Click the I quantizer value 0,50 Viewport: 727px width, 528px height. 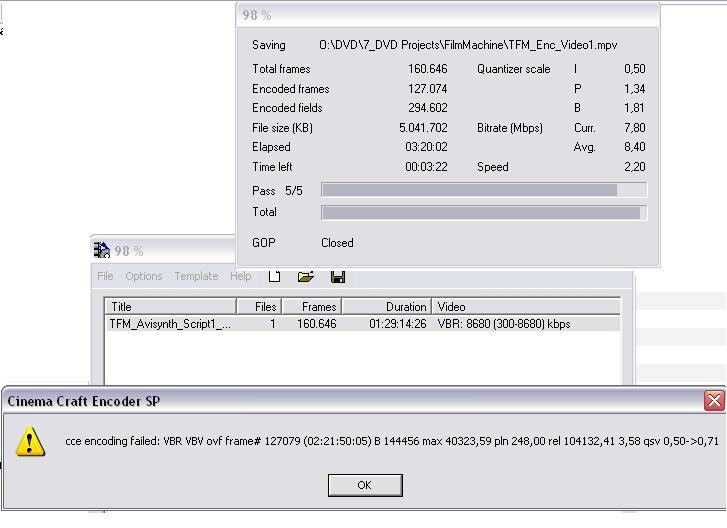[635, 69]
